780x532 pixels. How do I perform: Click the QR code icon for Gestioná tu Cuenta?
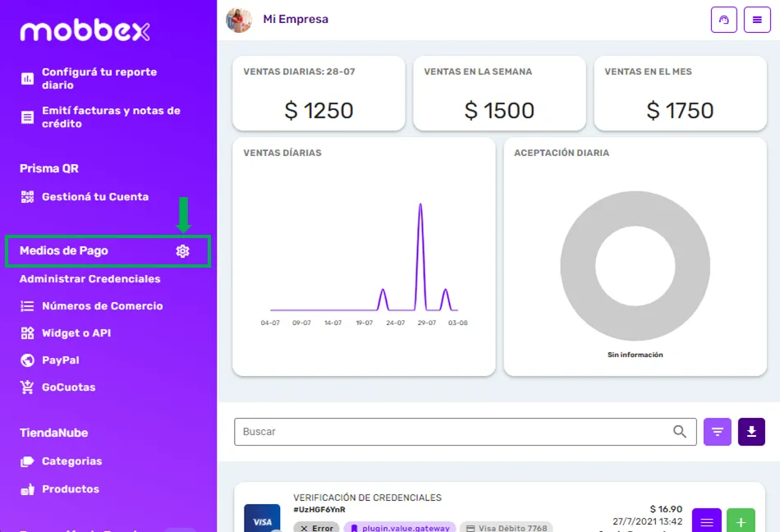click(x=27, y=197)
